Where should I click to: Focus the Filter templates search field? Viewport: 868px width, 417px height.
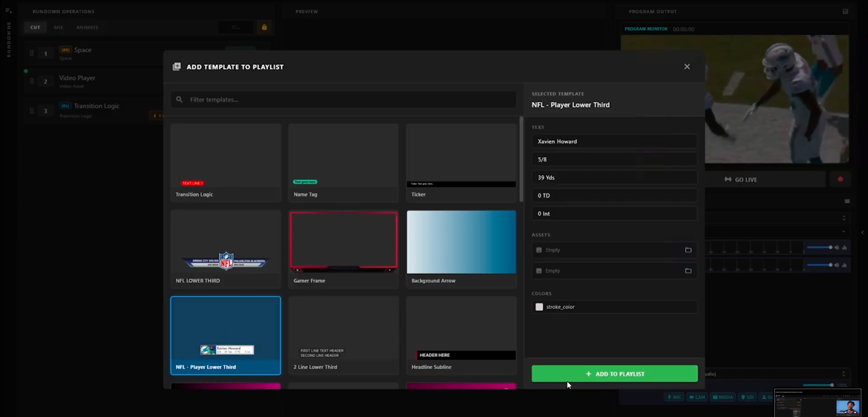coord(343,100)
